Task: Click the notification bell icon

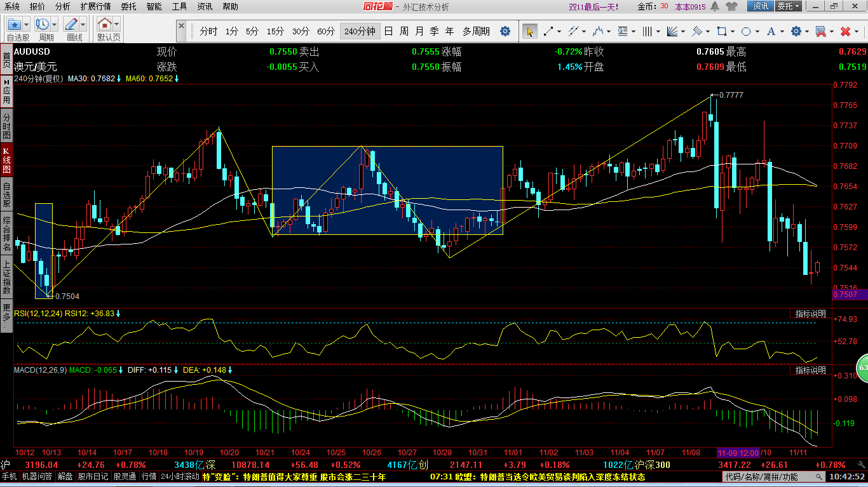Action: 715,6
